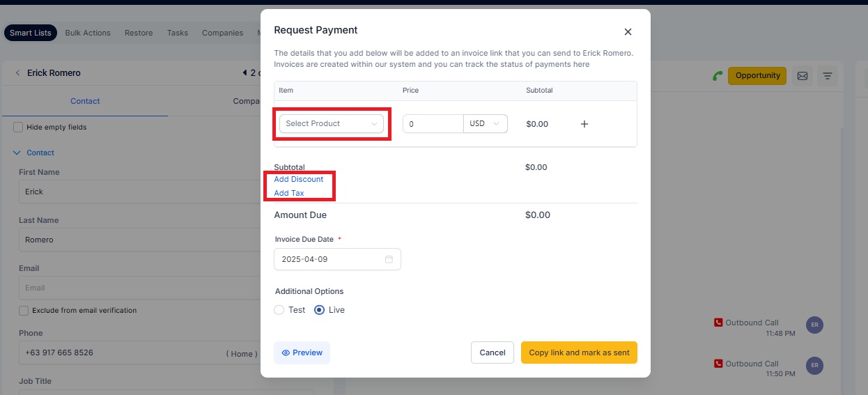Add another item row with plus icon
This screenshot has height=395, width=868.
point(584,124)
